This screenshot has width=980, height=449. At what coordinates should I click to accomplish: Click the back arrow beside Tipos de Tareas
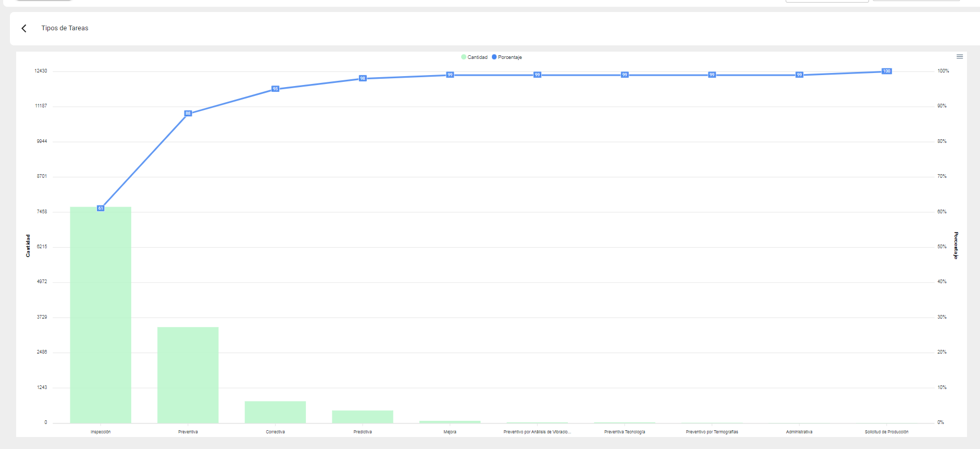click(x=24, y=28)
